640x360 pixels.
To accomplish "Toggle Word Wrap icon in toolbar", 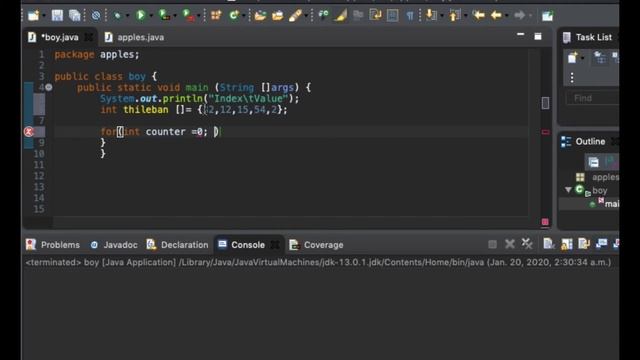I will point(375,16).
